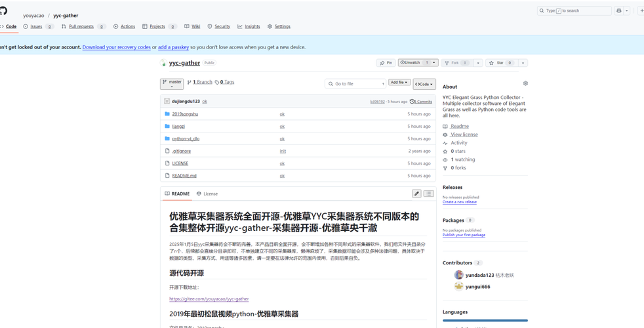The width and height of the screenshot is (644, 328).
Task: Open the green Code dropdown button
Action: pyautogui.click(x=424, y=84)
